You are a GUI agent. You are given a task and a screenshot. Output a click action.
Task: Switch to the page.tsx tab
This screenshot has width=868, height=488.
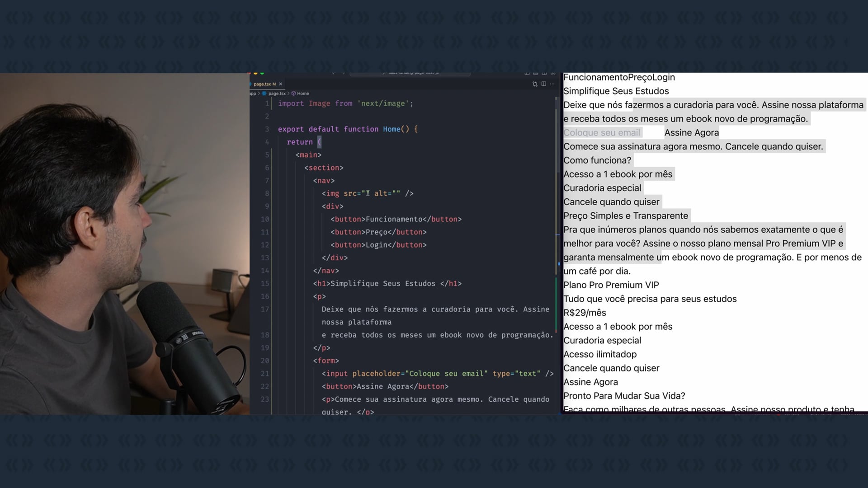[x=262, y=84]
